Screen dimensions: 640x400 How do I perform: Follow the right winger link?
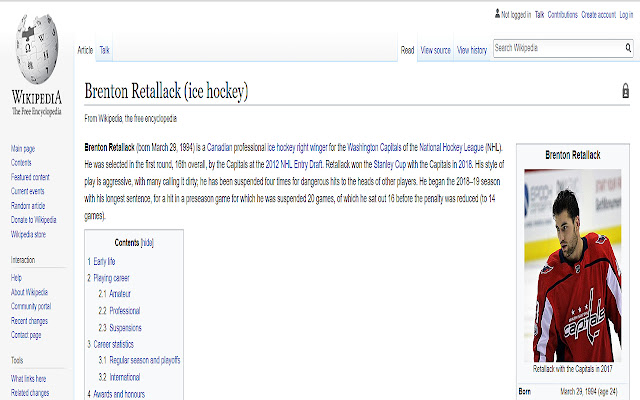tap(312, 147)
